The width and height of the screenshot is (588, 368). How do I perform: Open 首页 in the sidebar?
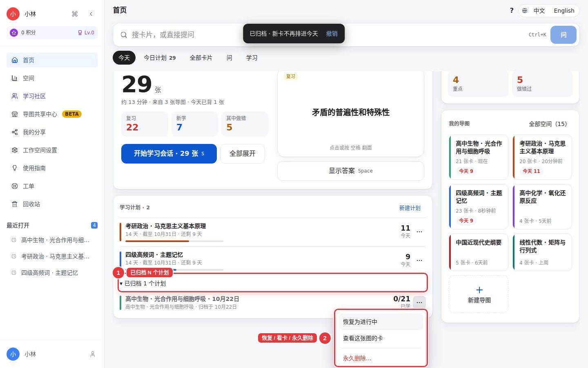point(52,60)
